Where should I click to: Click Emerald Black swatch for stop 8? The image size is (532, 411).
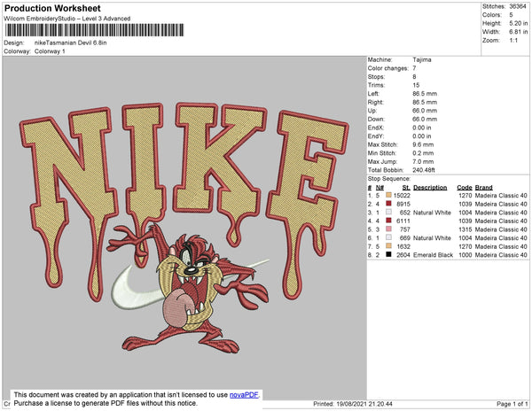tap(388, 254)
